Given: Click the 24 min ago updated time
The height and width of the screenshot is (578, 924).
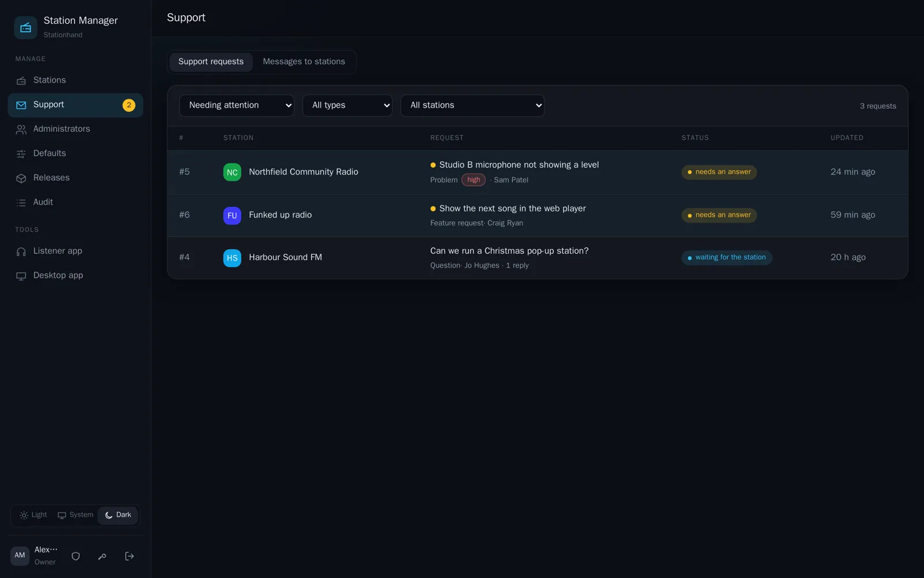Looking at the screenshot, I should pos(853,172).
